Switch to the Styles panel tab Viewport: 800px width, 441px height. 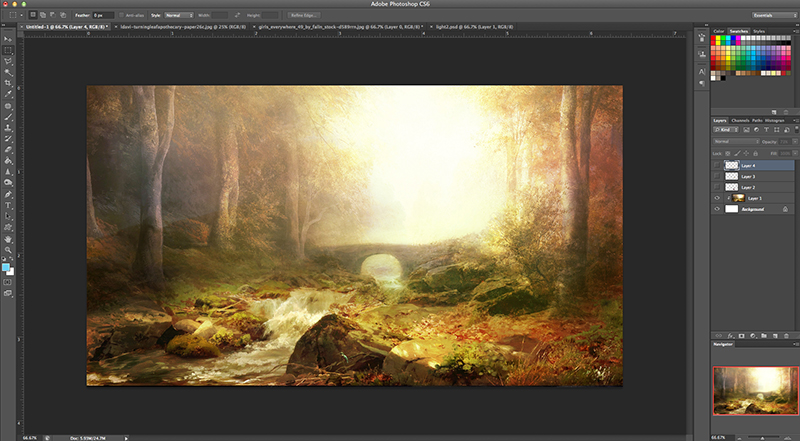[760, 32]
